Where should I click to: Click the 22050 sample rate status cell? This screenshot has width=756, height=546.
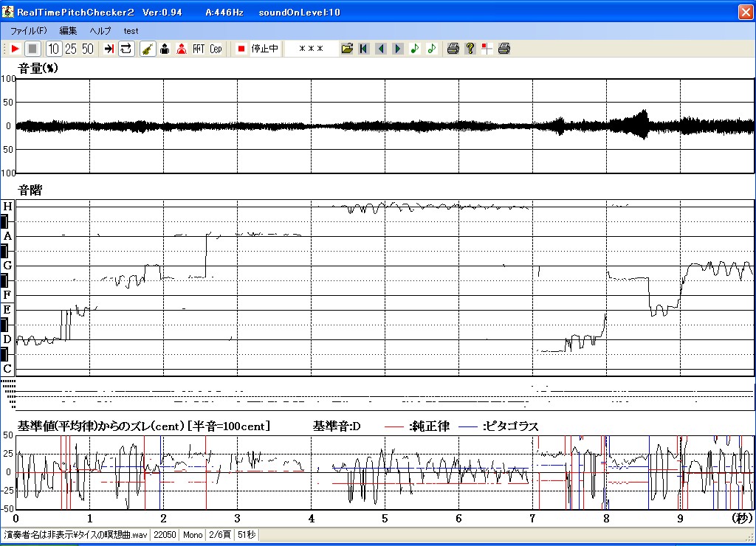(x=165, y=535)
